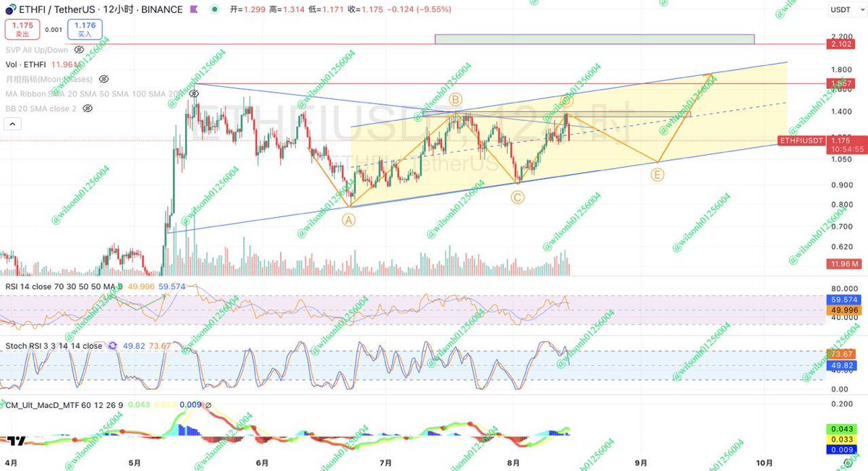The image size is (868, 471).
Task: Click the purple flag icon beside BINANCE
Action: coord(194,10)
